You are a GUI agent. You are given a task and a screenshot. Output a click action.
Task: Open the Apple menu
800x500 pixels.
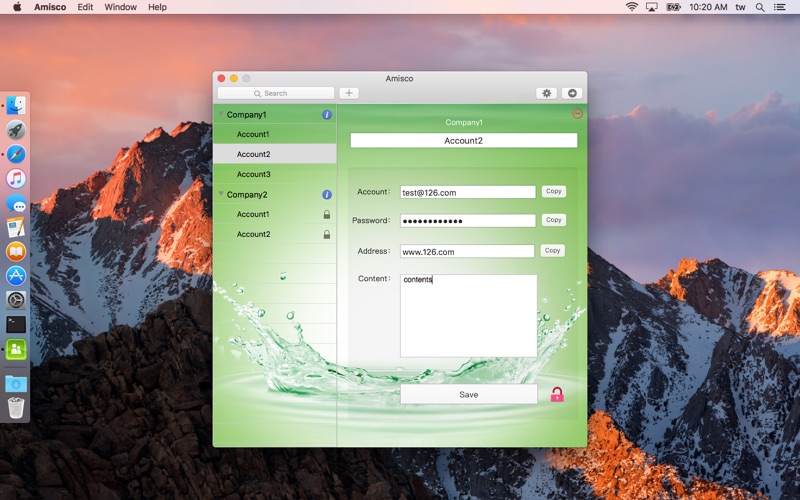point(17,7)
